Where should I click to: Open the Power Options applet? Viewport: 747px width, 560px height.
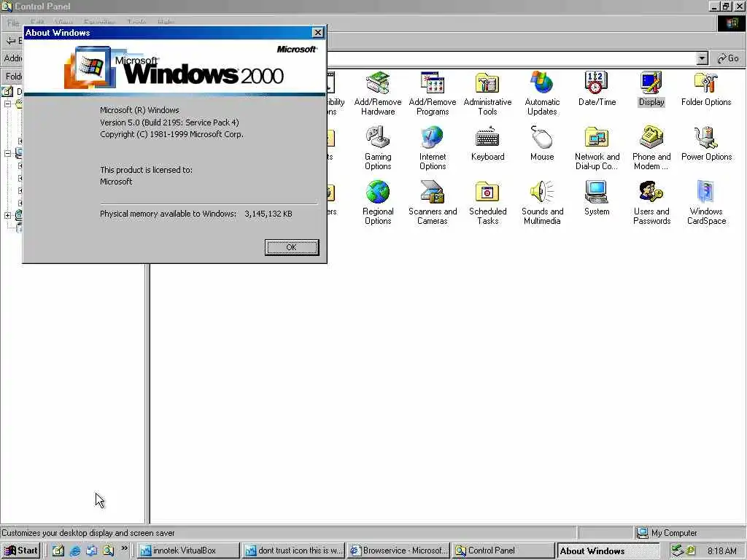pyautogui.click(x=706, y=144)
